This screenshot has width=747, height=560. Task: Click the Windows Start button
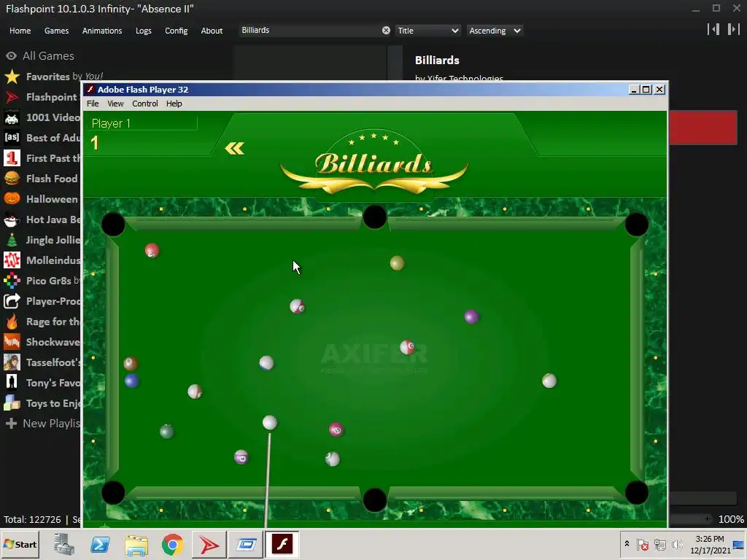[20, 544]
